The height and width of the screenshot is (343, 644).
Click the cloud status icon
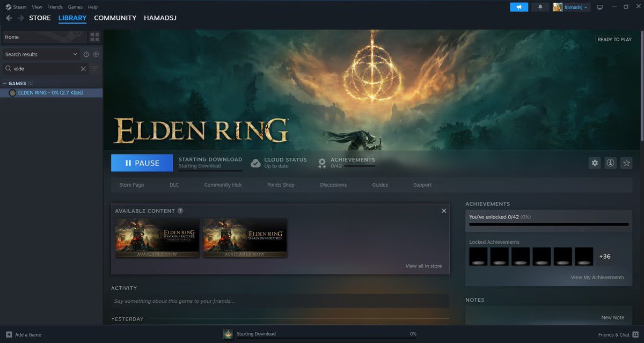tap(255, 163)
